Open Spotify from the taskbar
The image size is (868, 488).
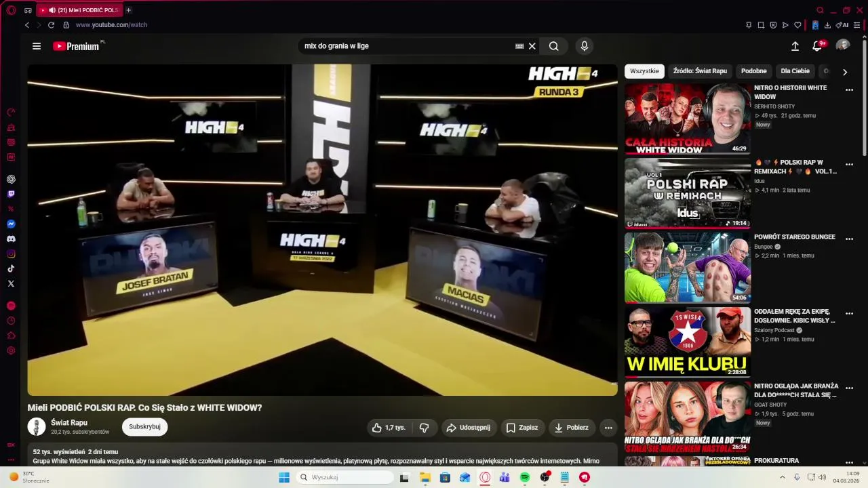pyautogui.click(x=524, y=477)
